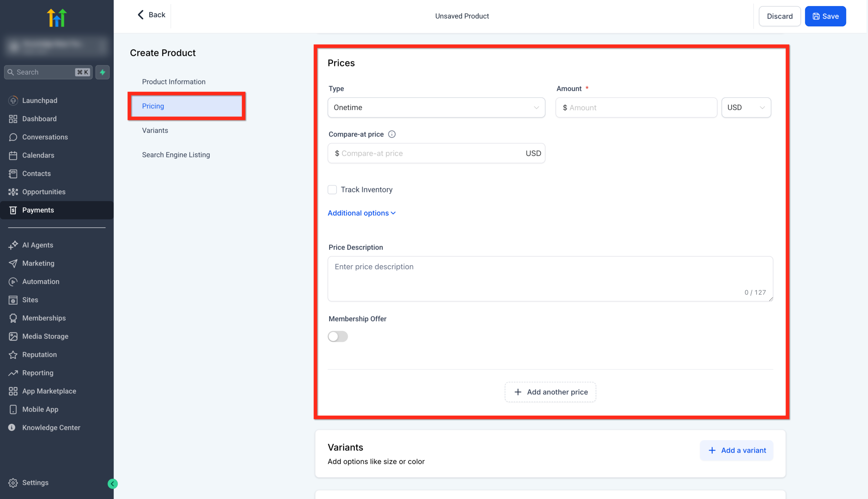This screenshot has height=499, width=868.
Task: Turn on the Membership Offer toggle
Action: [337, 336]
